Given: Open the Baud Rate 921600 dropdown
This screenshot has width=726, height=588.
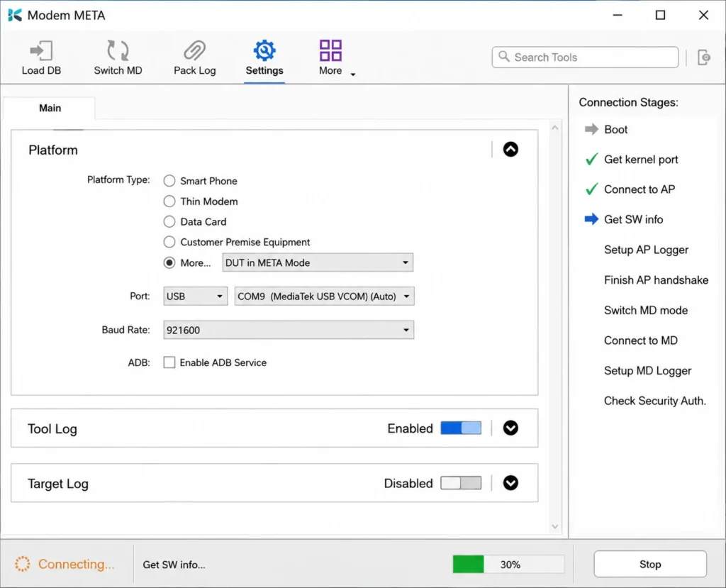Looking at the screenshot, I should click(x=289, y=330).
